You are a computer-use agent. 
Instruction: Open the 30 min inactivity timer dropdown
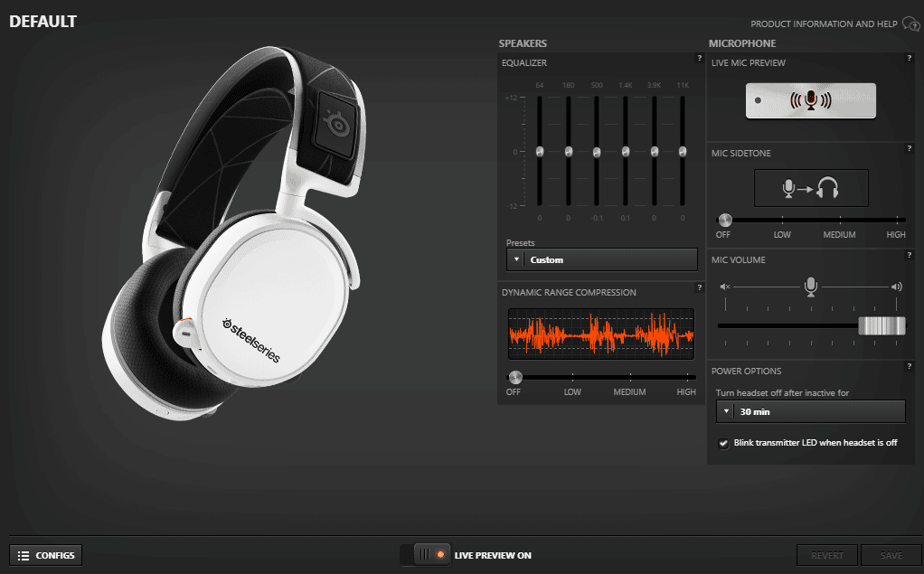point(810,411)
